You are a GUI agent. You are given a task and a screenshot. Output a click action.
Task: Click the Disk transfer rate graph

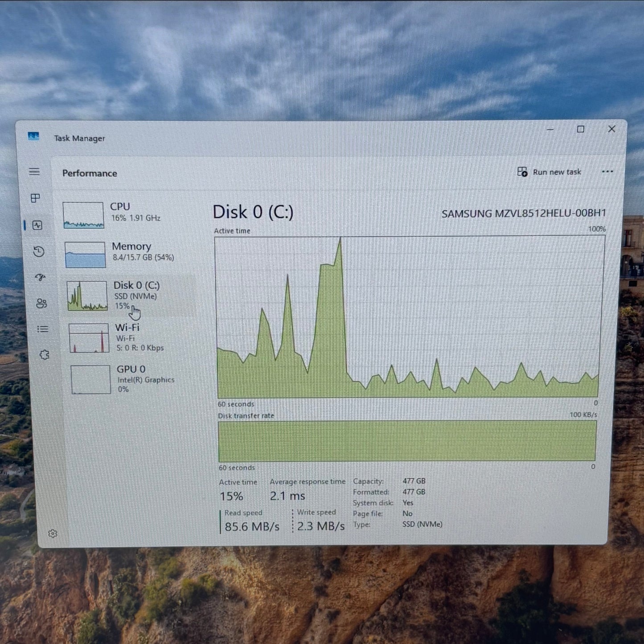click(x=407, y=441)
